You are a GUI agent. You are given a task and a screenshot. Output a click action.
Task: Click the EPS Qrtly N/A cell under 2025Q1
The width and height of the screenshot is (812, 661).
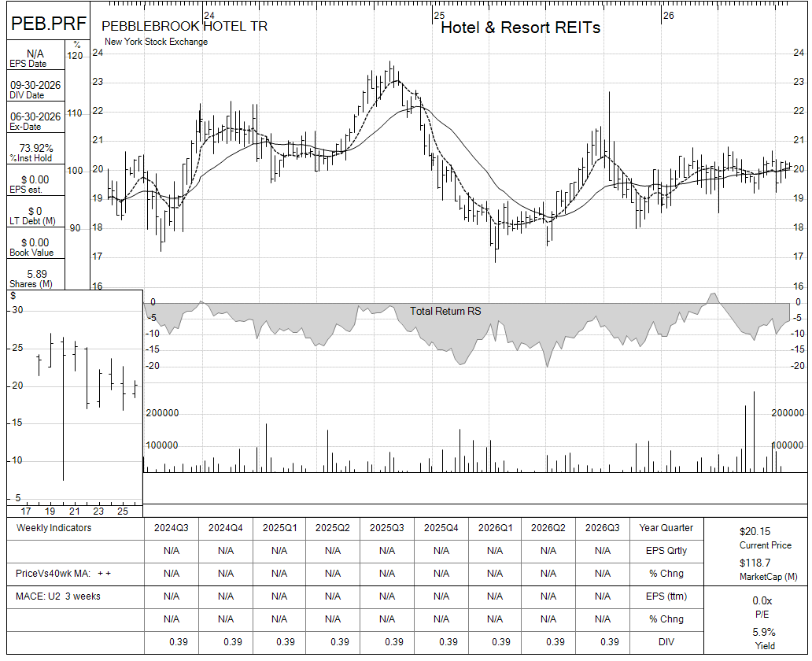(x=279, y=551)
